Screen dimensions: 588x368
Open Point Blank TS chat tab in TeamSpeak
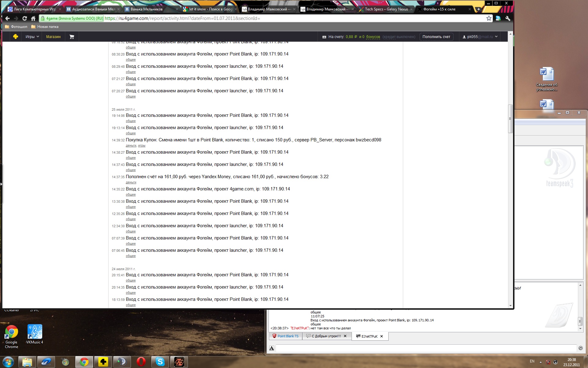pyautogui.click(x=285, y=336)
